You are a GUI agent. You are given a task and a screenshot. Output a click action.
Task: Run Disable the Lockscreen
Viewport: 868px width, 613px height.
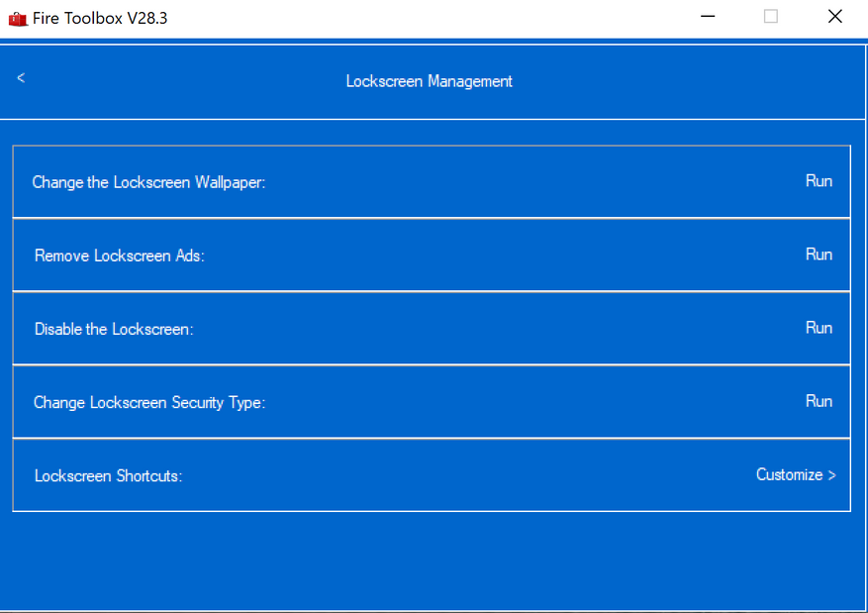[x=819, y=328]
